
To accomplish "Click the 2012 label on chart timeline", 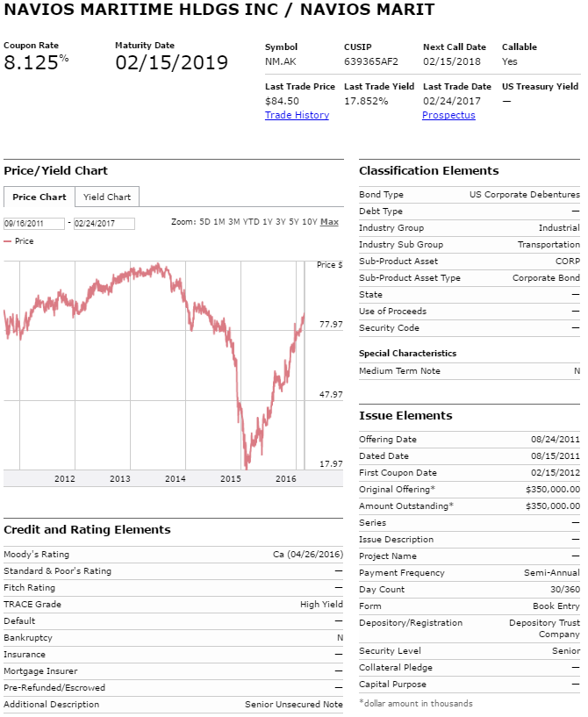I will click(x=64, y=479).
